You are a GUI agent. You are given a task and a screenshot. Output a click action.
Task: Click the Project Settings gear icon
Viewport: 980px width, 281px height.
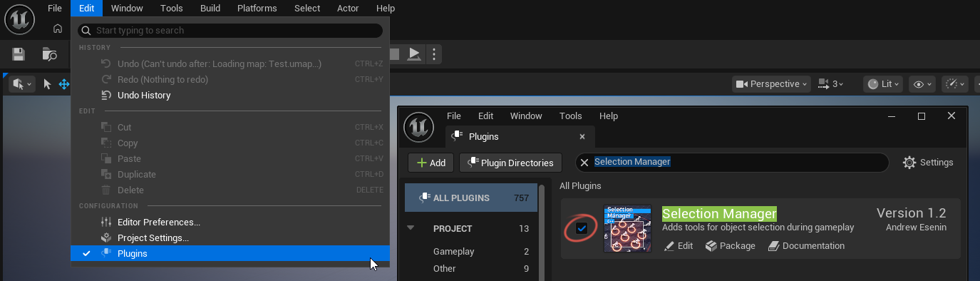(x=106, y=238)
